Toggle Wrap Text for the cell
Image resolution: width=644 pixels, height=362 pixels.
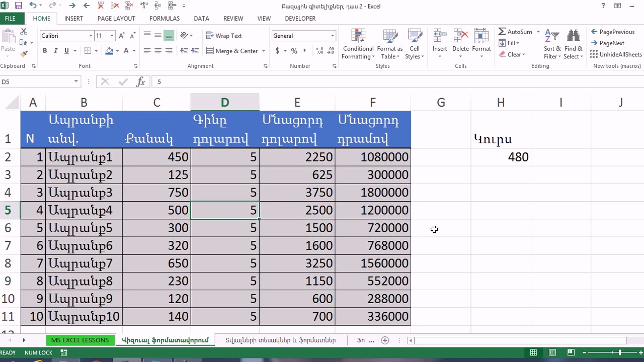pyautogui.click(x=224, y=36)
